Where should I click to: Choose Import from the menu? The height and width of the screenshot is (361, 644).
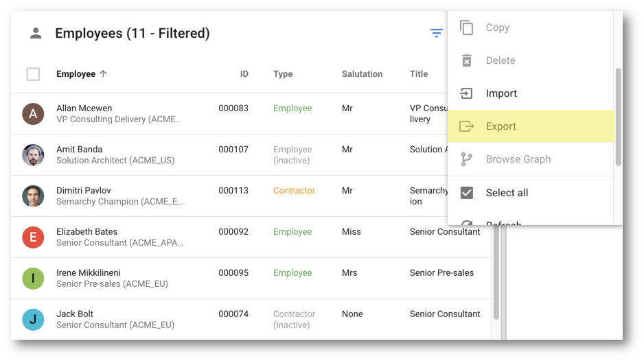531,93
